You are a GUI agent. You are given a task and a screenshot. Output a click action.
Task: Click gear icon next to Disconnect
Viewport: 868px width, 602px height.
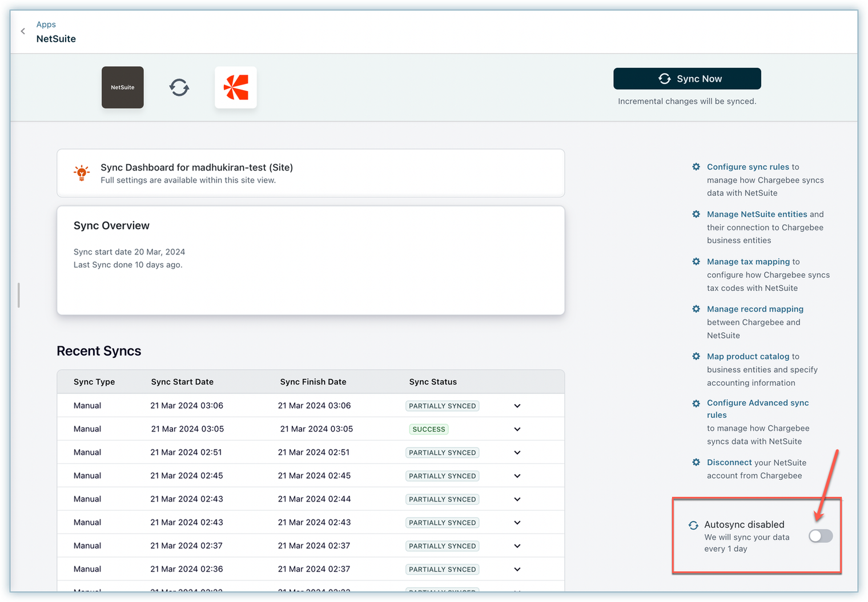pos(696,462)
